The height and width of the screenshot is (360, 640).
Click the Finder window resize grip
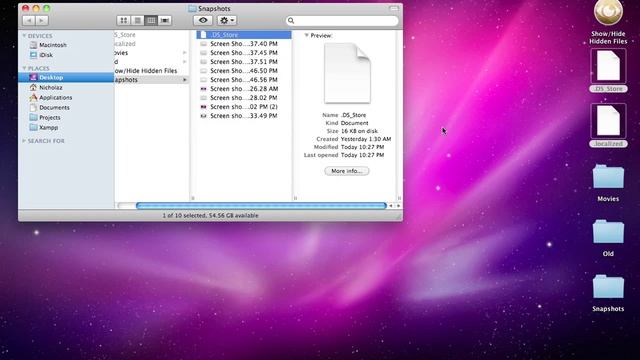point(399,217)
